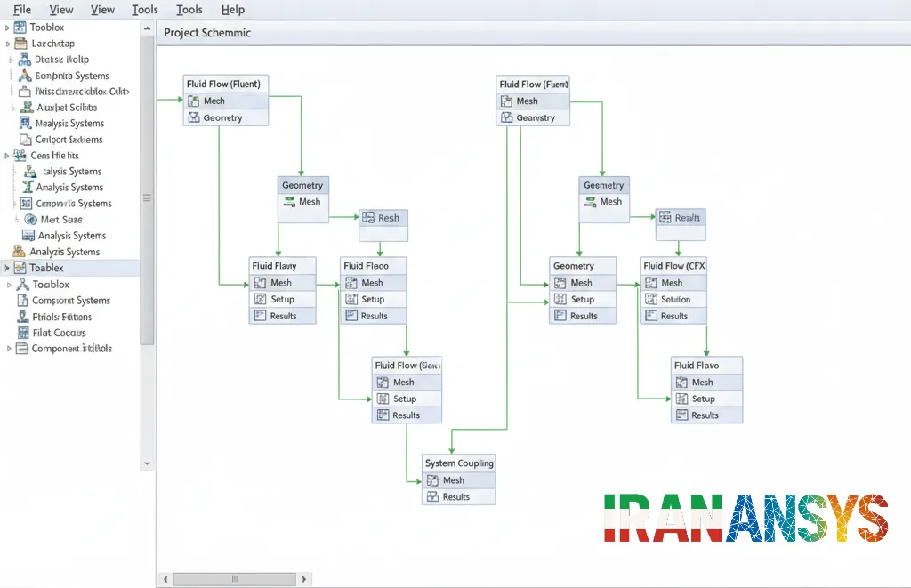Expand the top Tooblox tree node
The image size is (911, 588).
coord(7,28)
